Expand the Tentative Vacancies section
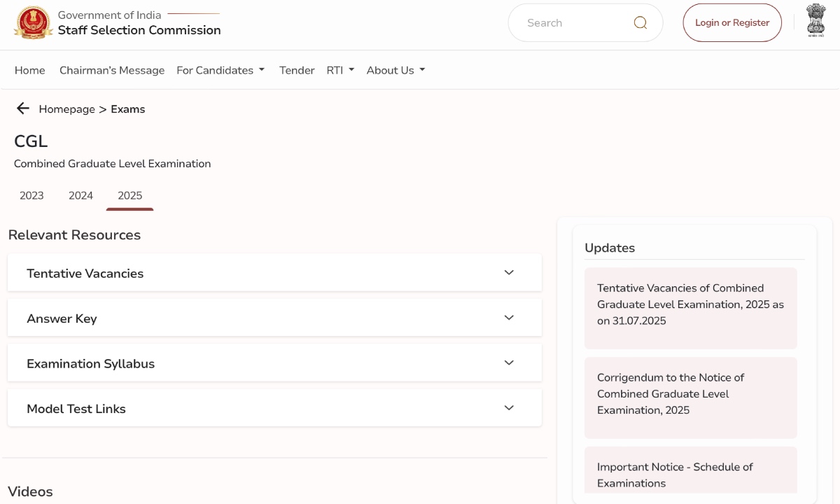The height and width of the screenshot is (504, 840). click(274, 273)
